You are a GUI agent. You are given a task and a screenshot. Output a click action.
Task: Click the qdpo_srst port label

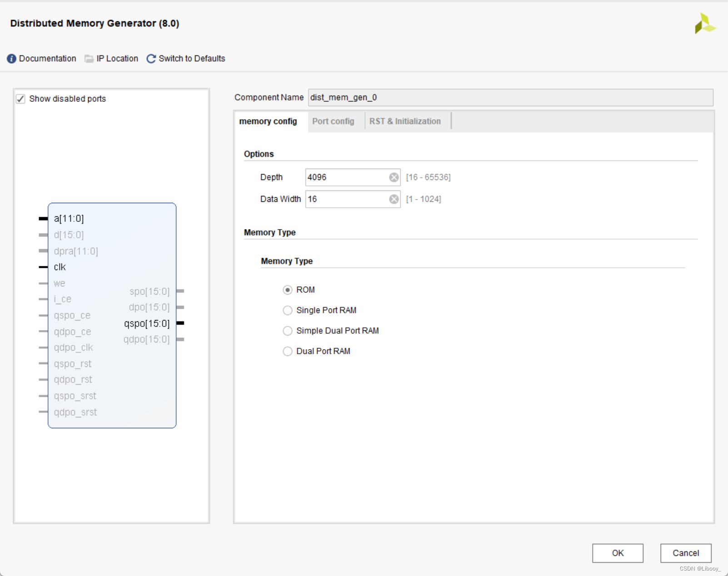click(75, 412)
